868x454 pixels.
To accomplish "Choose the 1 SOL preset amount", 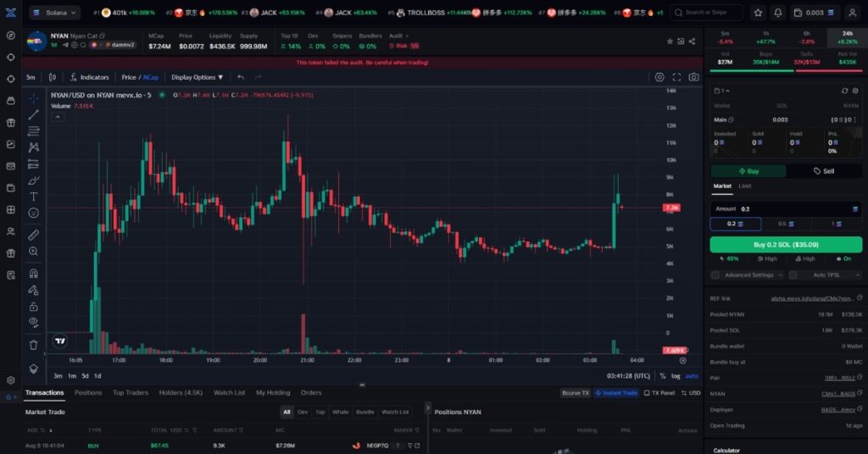I will 837,224.
